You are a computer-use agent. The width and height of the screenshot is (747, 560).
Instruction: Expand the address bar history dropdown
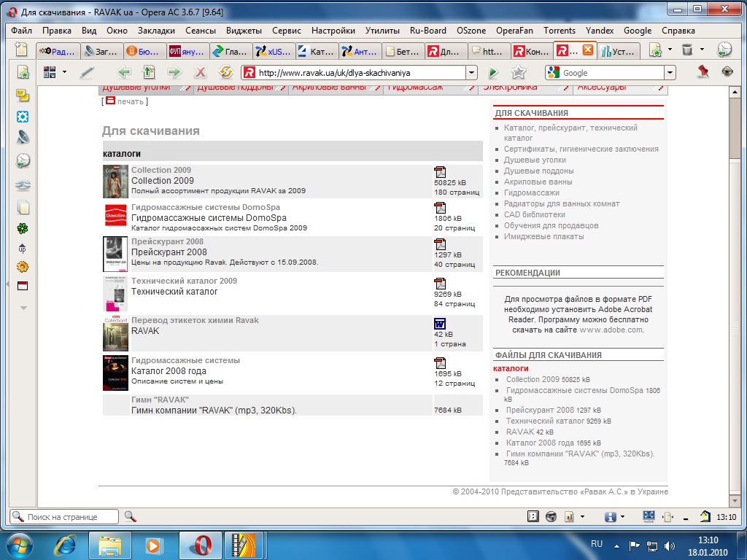pos(471,73)
